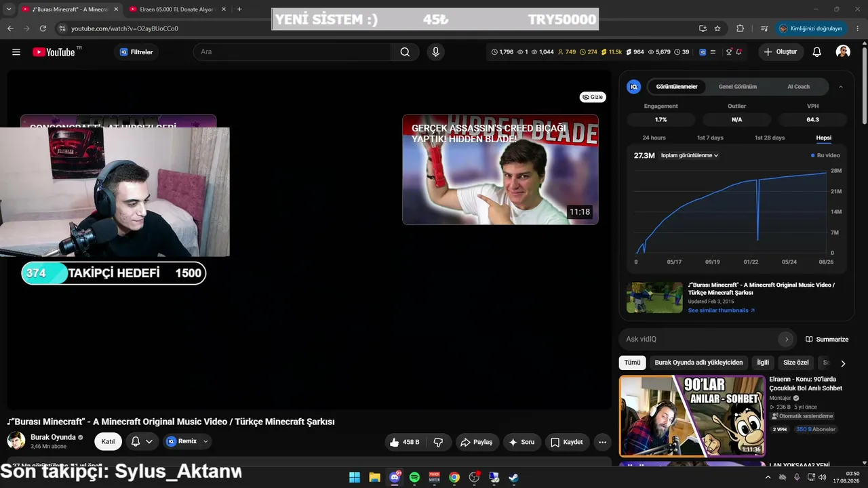
Task: Open Discord from the taskbar
Action: (395, 477)
